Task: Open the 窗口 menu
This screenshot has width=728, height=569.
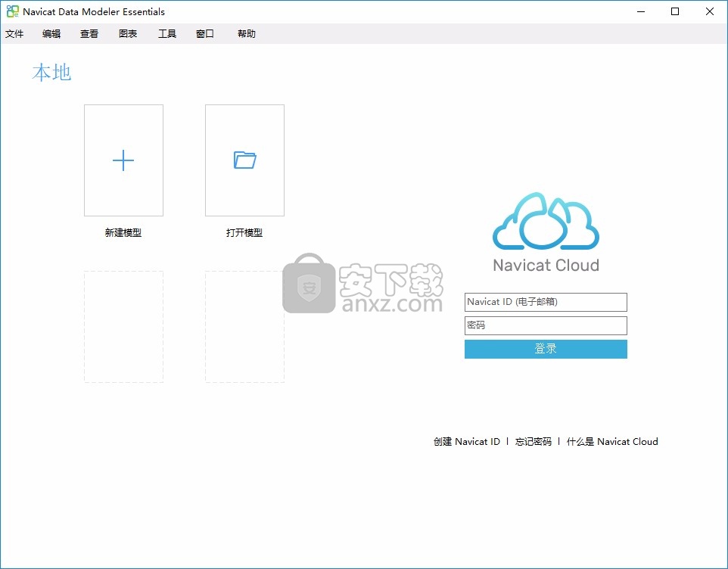Action: [205, 34]
